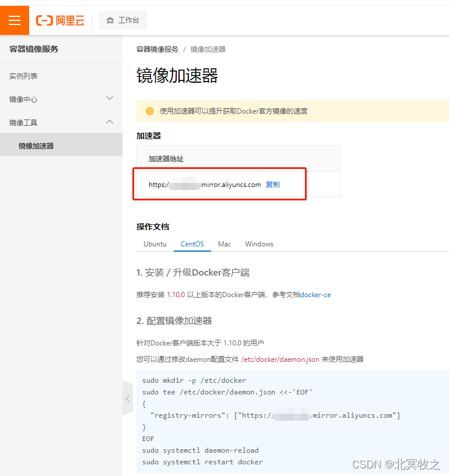Click the 1.10.0 version text
This screenshot has width=449, height=476.
[x=176, y=295]
